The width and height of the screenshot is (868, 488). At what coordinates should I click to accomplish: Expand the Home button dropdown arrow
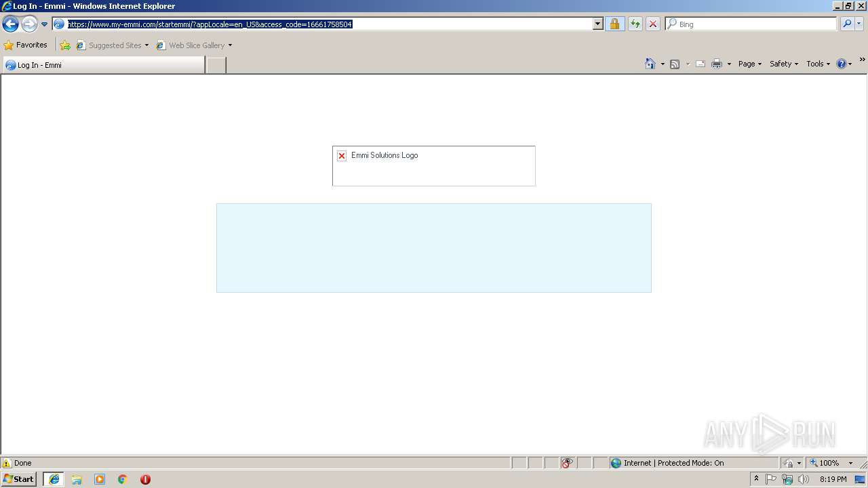point(663,64)
